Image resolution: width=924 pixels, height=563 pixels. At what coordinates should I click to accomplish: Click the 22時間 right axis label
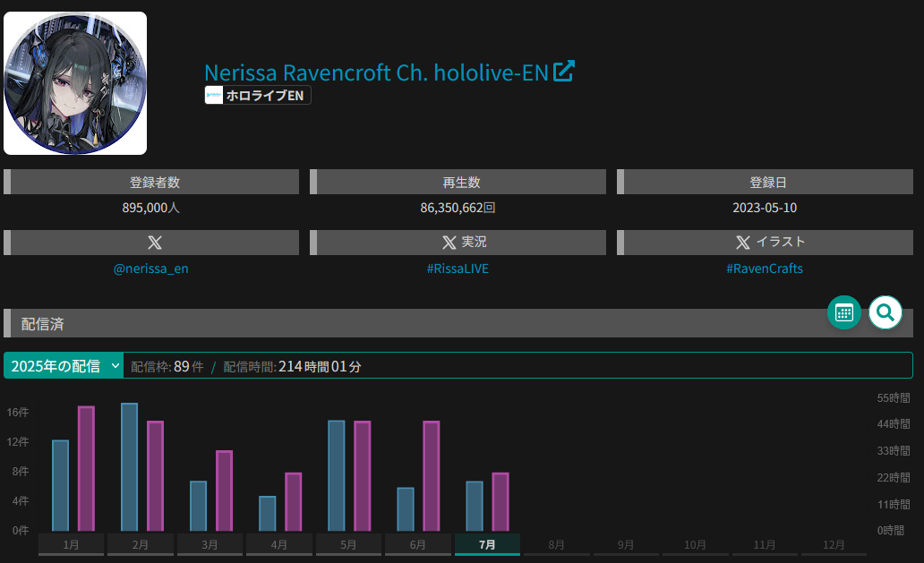click(894, 478)
